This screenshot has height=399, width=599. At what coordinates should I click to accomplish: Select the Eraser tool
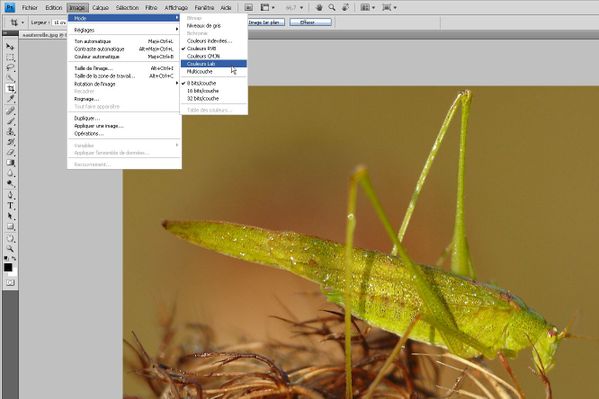(10, 152)
